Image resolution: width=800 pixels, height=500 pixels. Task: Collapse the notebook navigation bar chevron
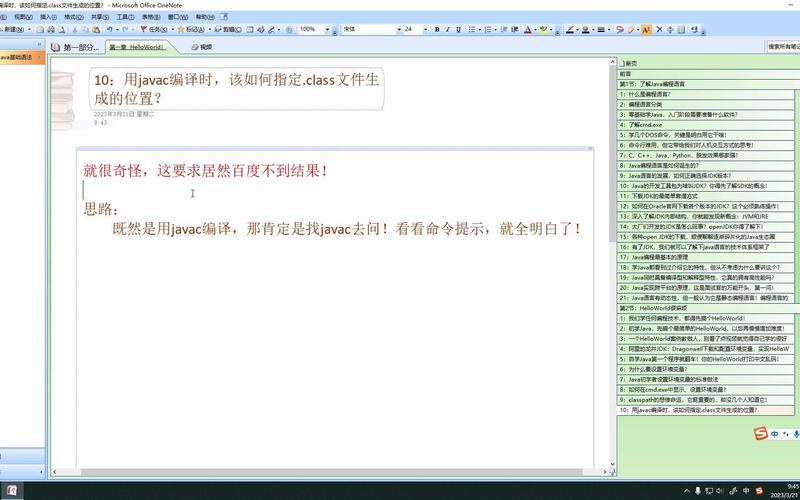(39, 45)
